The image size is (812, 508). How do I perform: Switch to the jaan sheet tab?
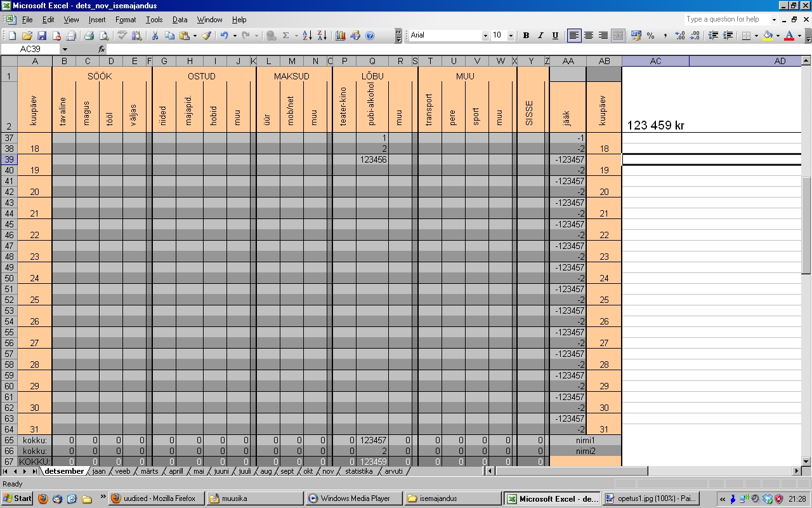pyautogui.click(x=98, y=471)
